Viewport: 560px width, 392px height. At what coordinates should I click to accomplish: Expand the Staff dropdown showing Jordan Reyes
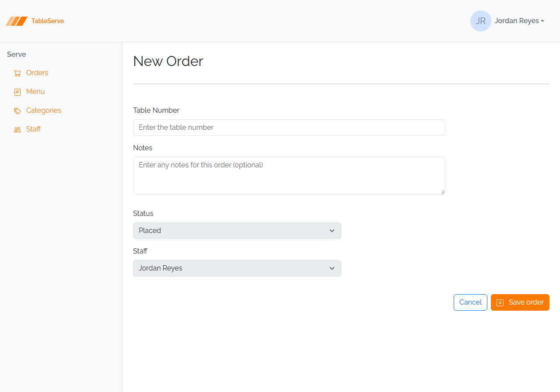coord(237,268)
